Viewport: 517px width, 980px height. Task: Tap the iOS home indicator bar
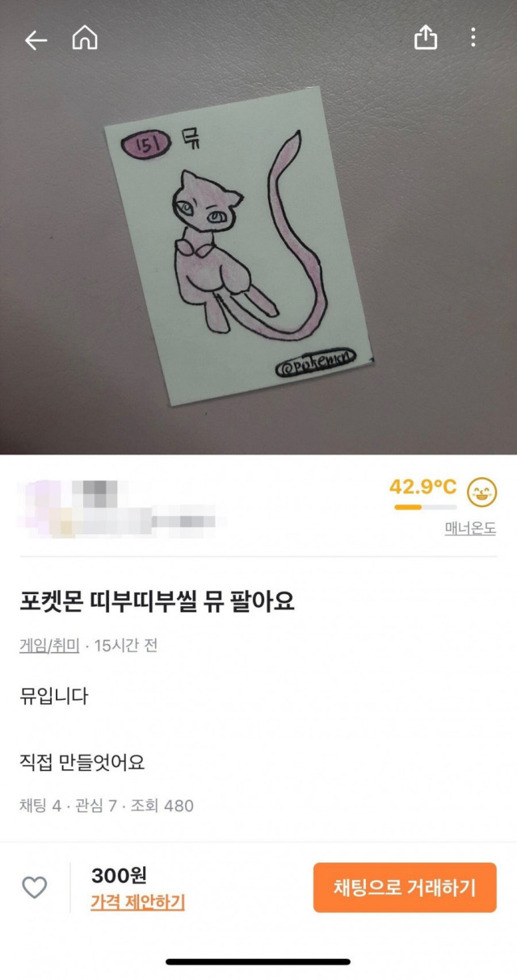pyautogui.click(x=258, y=961)
